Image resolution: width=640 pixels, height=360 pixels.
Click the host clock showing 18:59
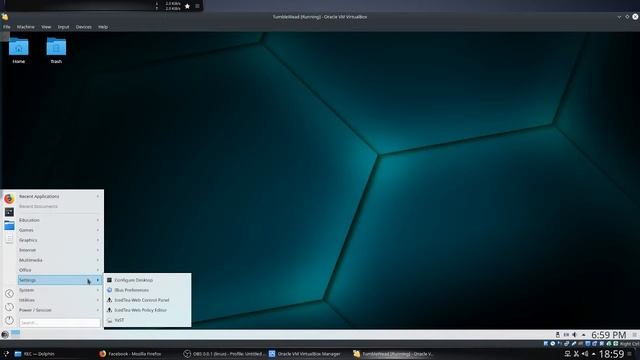(x=611, y=354)
